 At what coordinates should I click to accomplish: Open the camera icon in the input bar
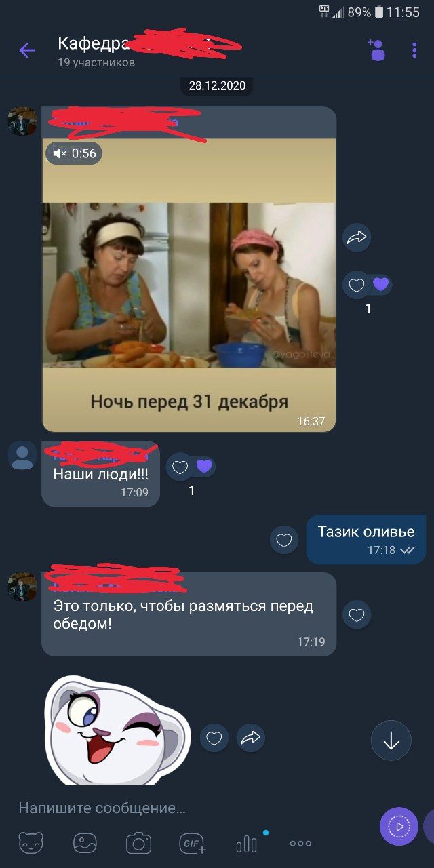[138, 844]
